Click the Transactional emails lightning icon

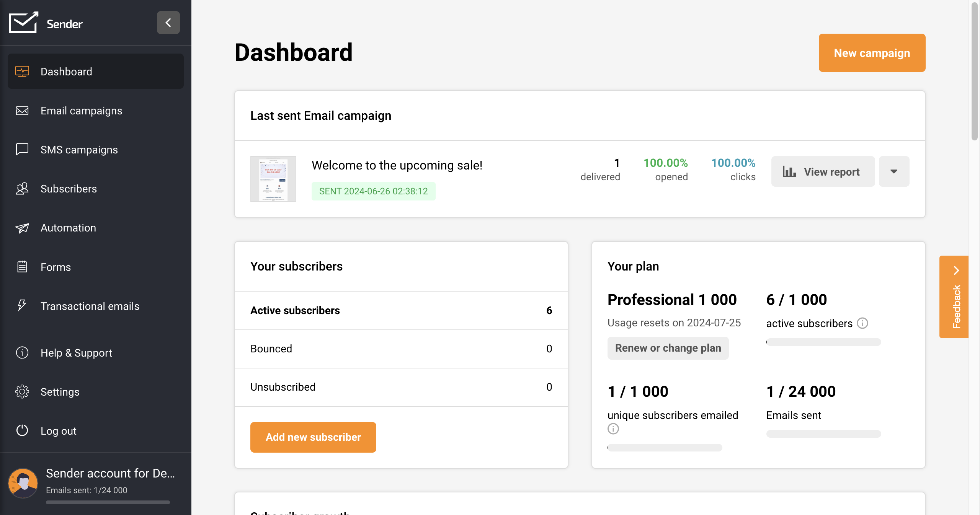(22, 306)
